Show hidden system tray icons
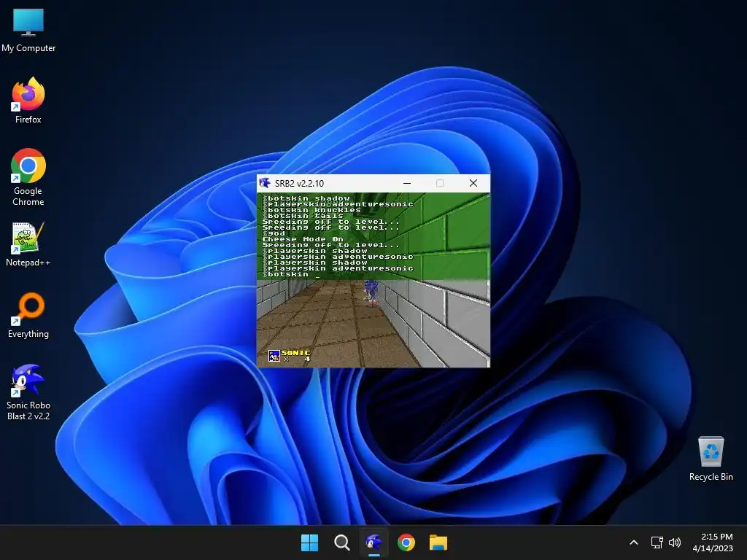The height and width of the screenshot is (560, 747). coord(634,542)
